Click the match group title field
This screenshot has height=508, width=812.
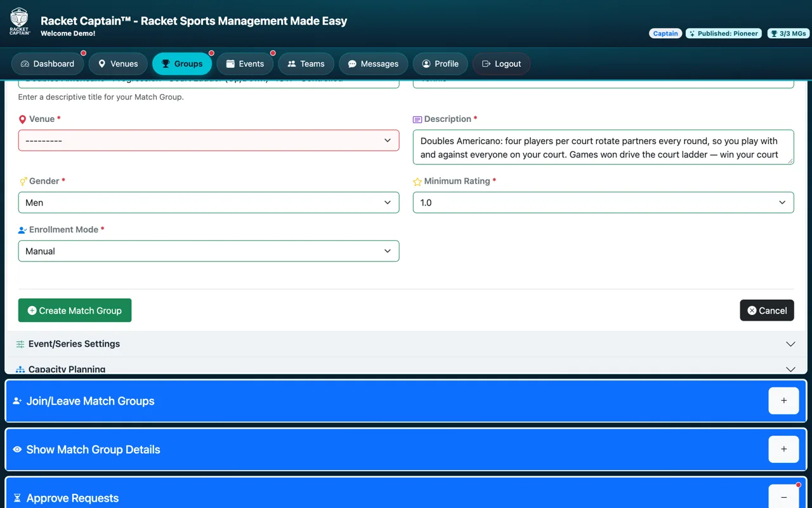[209, 83]
